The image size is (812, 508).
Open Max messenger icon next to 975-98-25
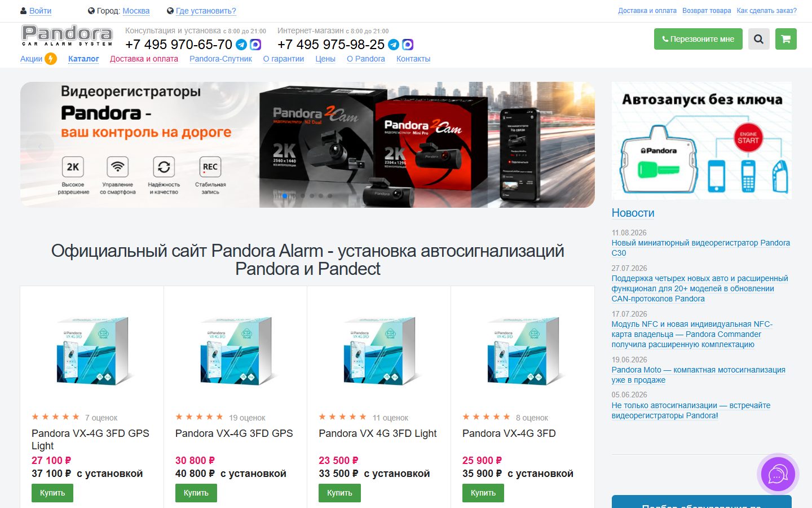[x=408, y=45]
